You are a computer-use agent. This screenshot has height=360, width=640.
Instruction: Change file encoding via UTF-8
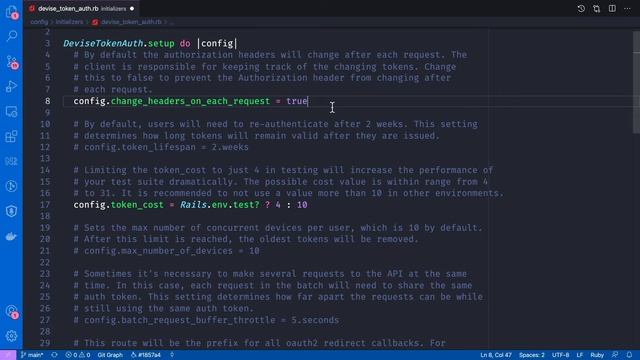click(x=560, y=355)
